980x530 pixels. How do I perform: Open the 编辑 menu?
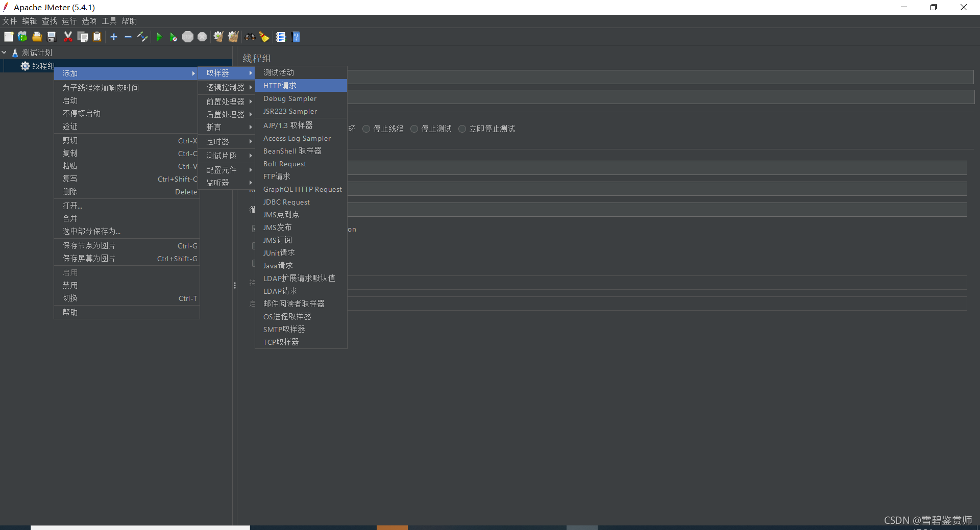[30, 21]
